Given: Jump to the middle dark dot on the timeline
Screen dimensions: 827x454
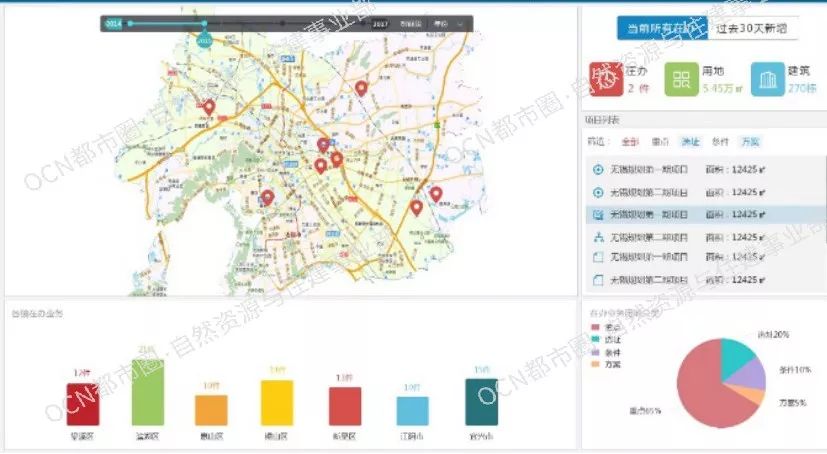Looking at the screenshot, I should click(x=283, y=24).
